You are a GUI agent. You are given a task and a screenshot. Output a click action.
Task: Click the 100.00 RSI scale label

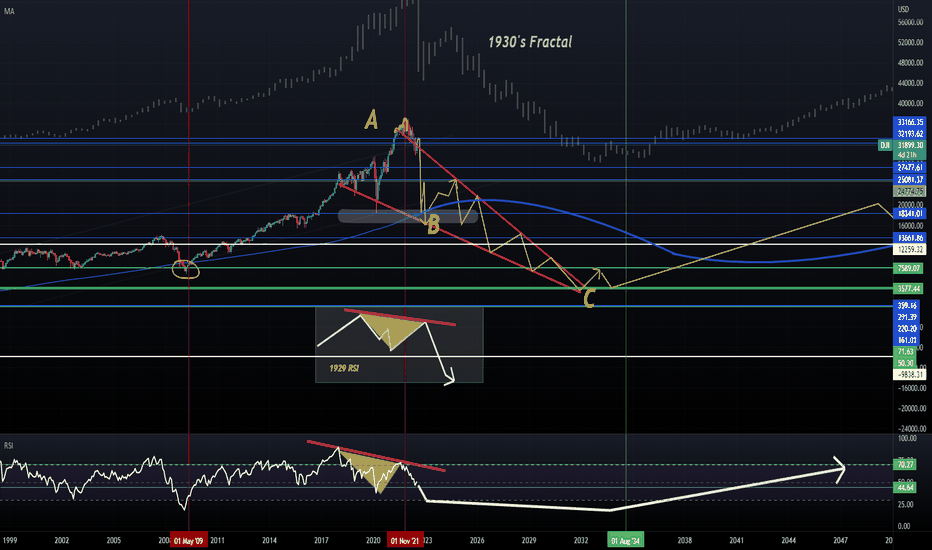pyautogui.click(x=907, y=439)
